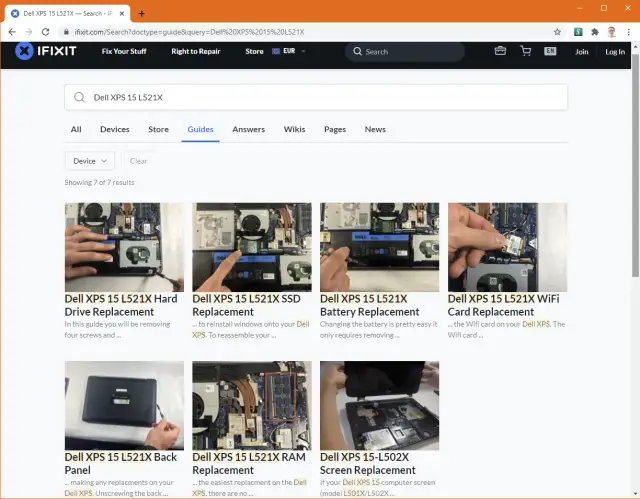640x499 pixels.
Task: Open Battery Replacement guide title
Action: tap(370, 305)
